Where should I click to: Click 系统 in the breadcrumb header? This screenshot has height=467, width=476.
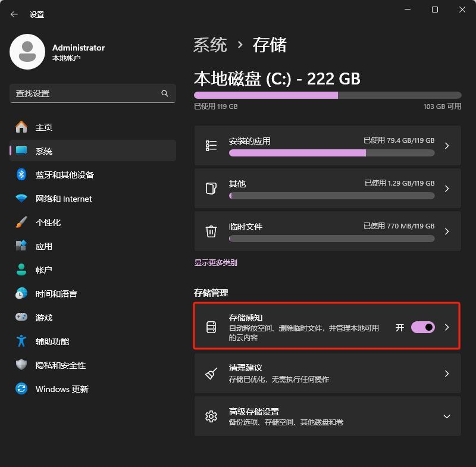point(210,45)
